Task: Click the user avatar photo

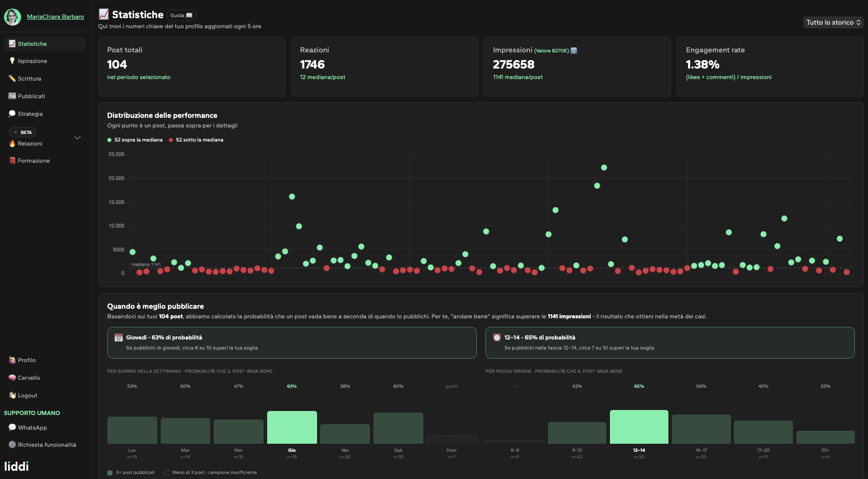Action: (x=13, y=17)
